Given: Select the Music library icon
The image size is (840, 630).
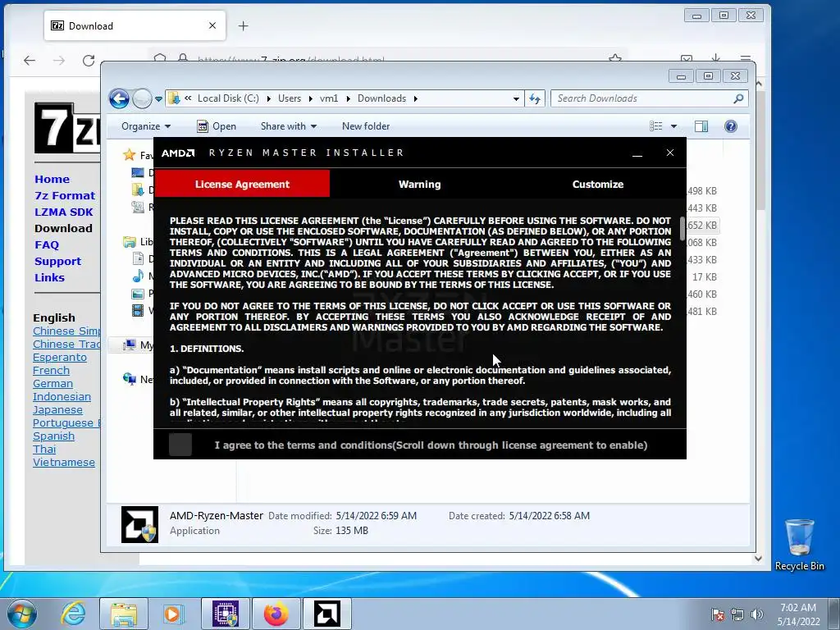Looking at the screenshot, I should (x=138, y=276).
